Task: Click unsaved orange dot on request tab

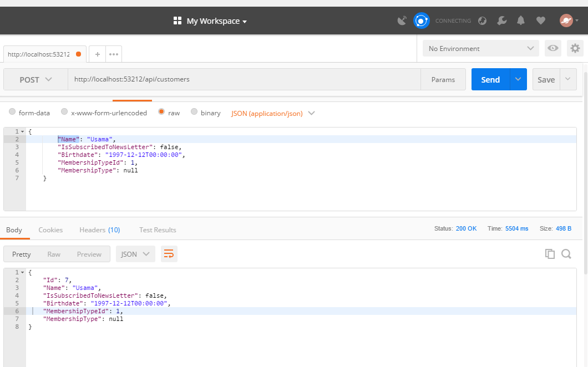Action: tap(78, 54)
